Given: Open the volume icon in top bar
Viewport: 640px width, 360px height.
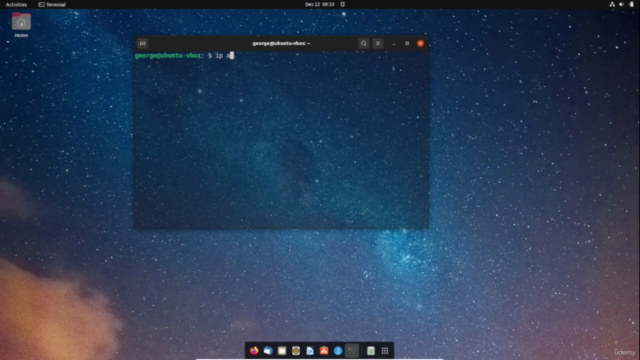Looking at the screenshot, I should click(x=621, y=4).
